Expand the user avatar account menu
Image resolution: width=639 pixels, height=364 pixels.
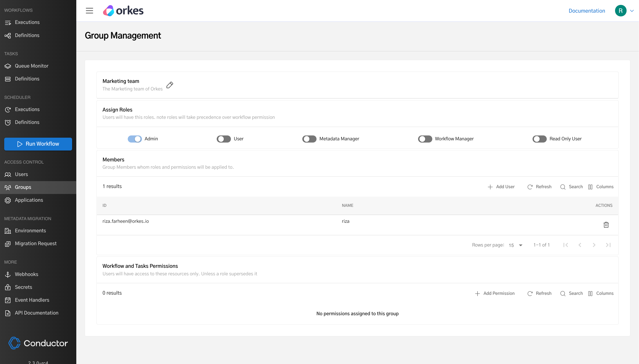coord(624,11)
